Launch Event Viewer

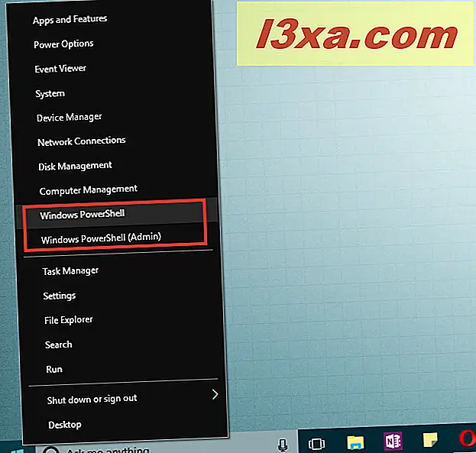point(60,69)
